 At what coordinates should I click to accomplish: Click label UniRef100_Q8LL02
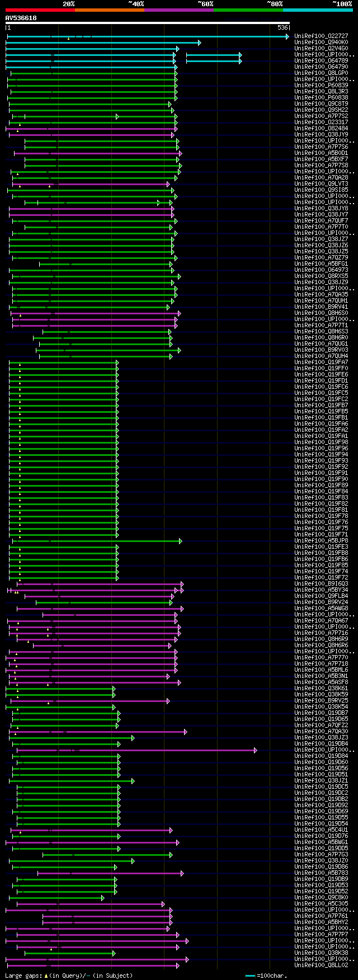321,965
